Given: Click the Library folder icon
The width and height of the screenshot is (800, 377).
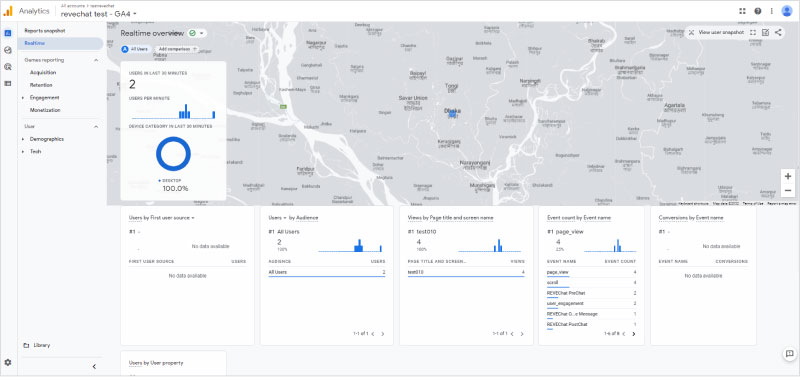Looking at the screenshot, I should 26,345.
